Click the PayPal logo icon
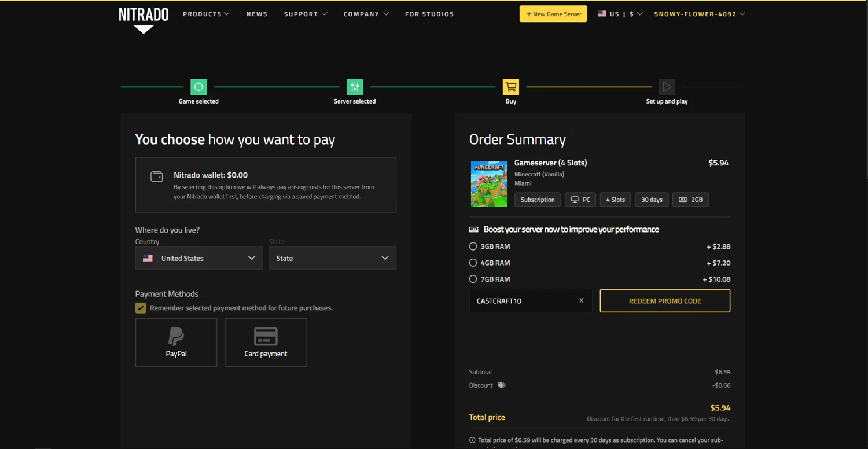This screenshot has height=449, width=868. pos(176,336)
